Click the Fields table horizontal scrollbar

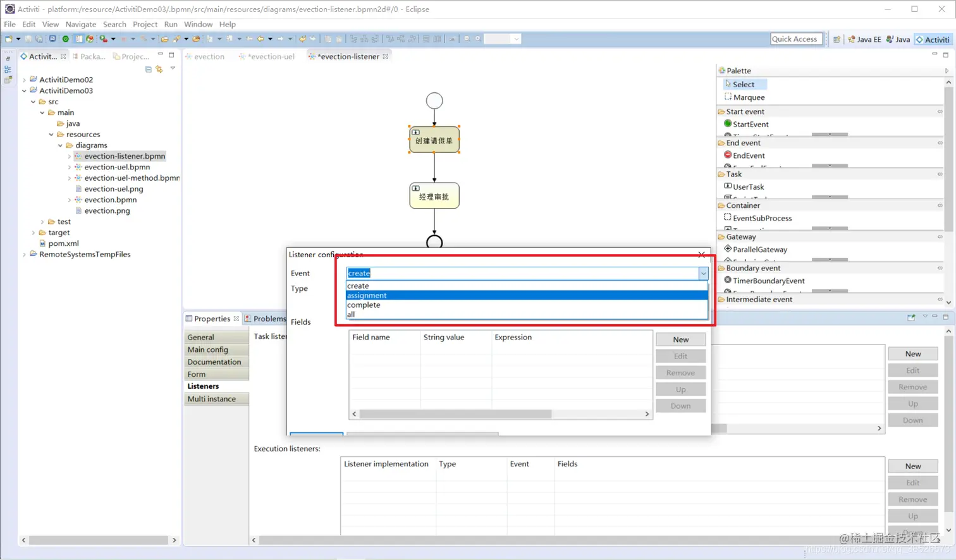(500, 414)
